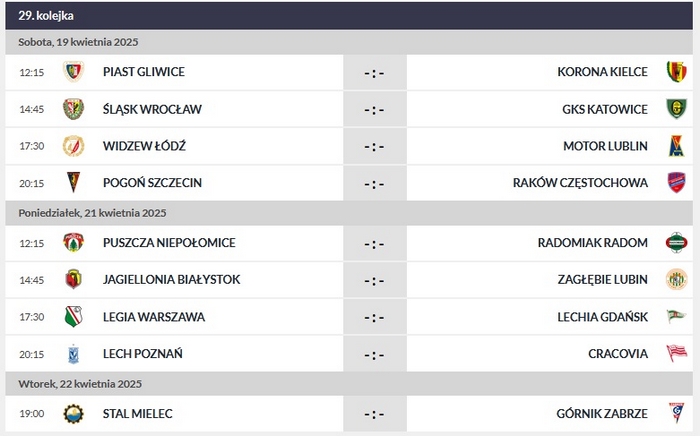Click the Widzew Łódź club crest

73,146
